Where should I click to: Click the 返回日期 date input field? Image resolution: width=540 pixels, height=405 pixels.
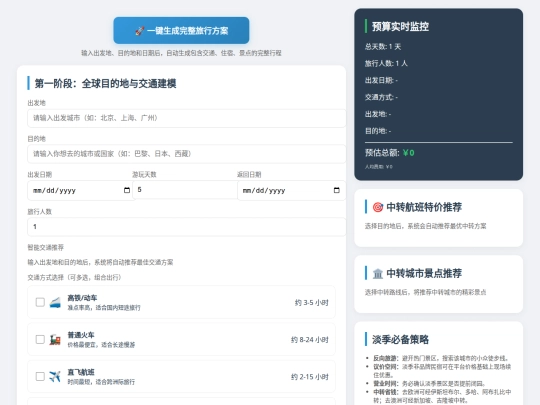[291, 190]
